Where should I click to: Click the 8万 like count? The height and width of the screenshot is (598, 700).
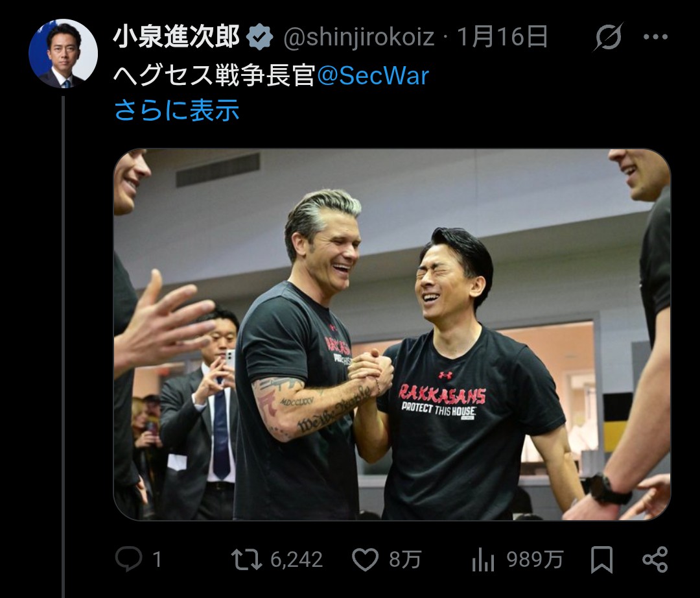pyautogui.click(x=405, y=560)
